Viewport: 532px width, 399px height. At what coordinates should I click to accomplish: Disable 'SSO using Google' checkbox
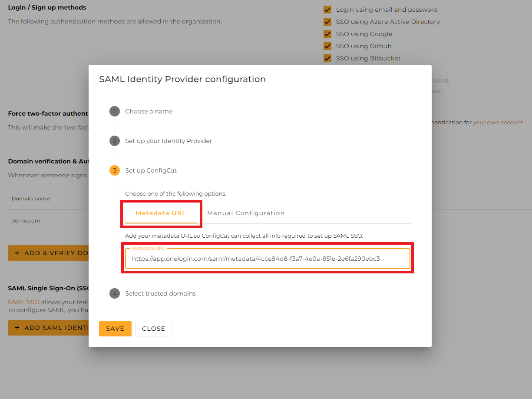tap(327, 33)
